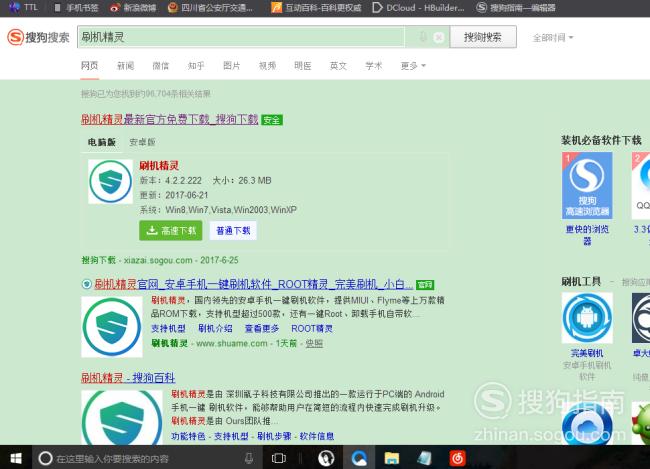Open the red NetEase music icon in taskbar
The width and height of the screenshot is (650, 469).
pos(457,458)
